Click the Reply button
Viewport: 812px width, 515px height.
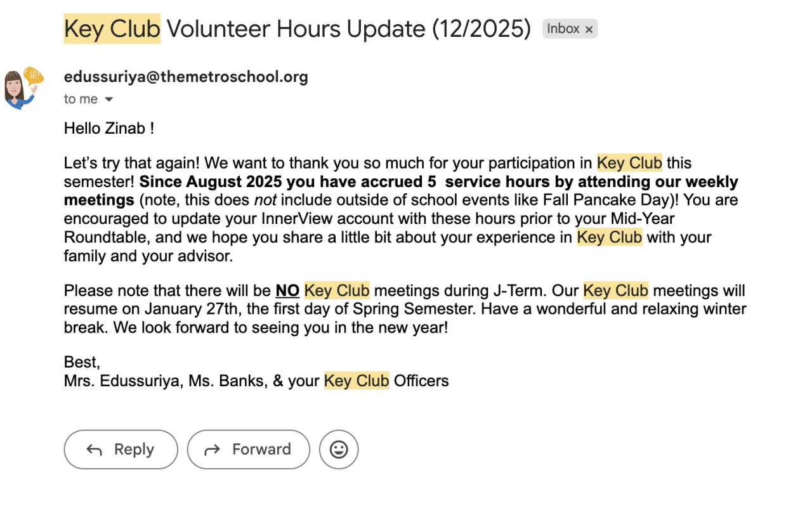[121, 450]
